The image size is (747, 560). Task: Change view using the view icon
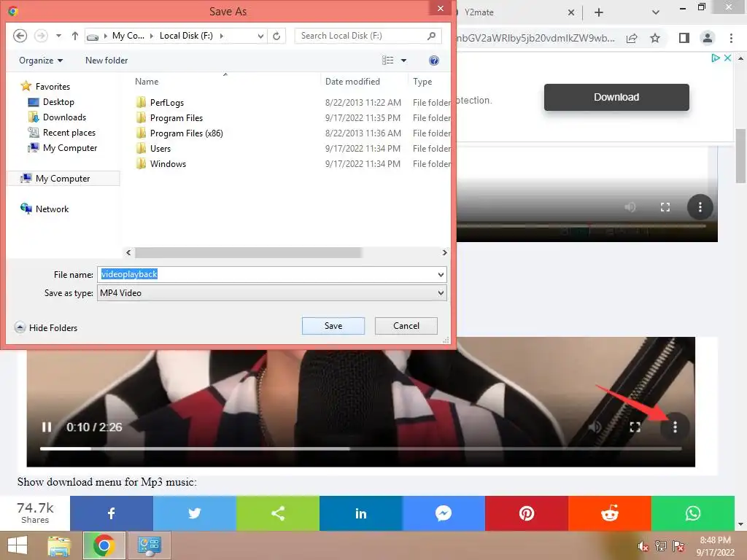tap(388, 61)
